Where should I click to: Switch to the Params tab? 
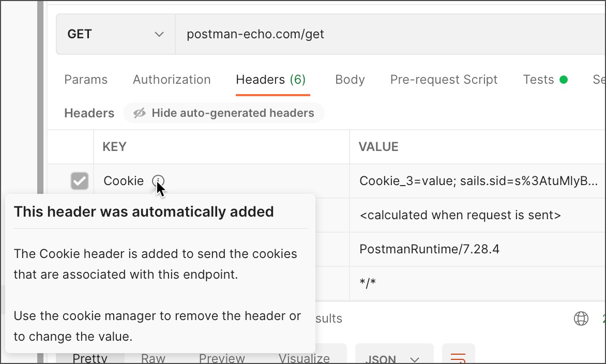(x=86, y=80)
